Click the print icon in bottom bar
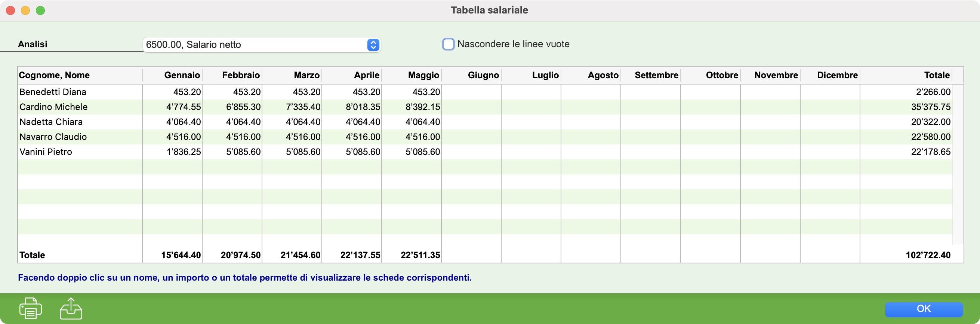 (x=30, y=308)
